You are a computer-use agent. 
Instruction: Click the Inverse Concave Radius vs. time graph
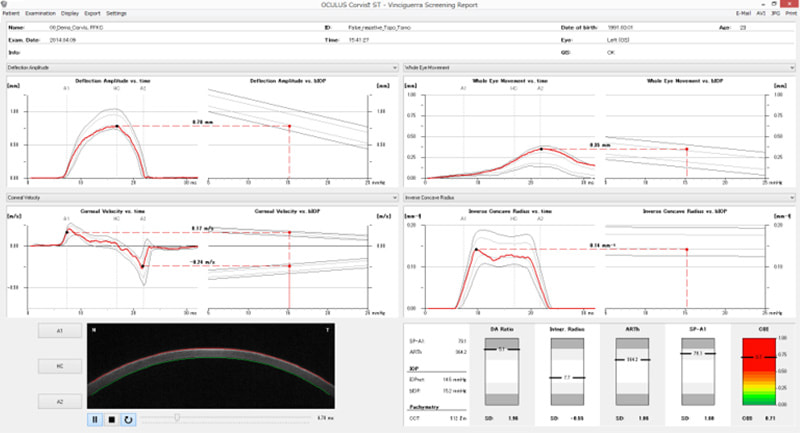pyautogui.click(x=510, y=266)
